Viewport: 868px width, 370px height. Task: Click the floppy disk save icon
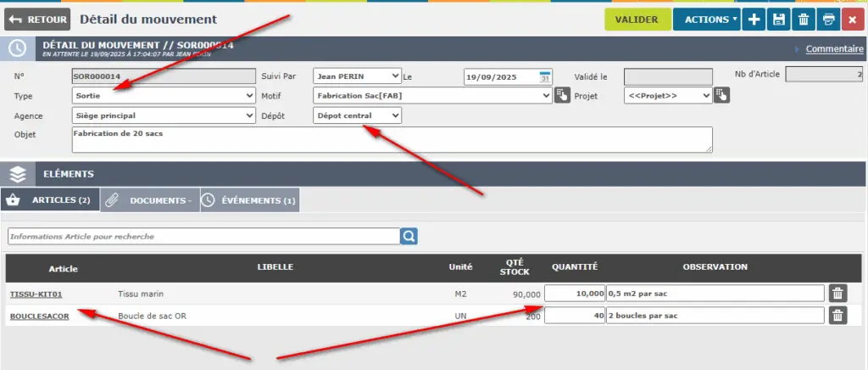tap(779, 20)
